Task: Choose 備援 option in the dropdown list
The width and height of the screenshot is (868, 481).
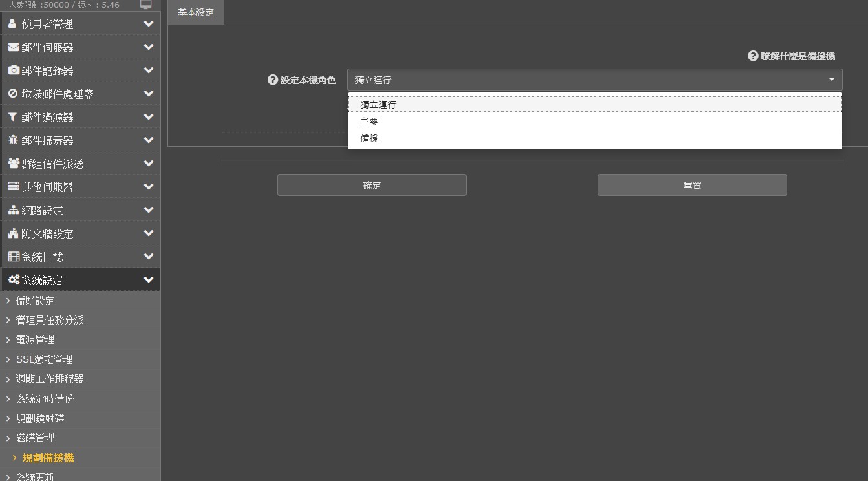Action: [370, 138]
